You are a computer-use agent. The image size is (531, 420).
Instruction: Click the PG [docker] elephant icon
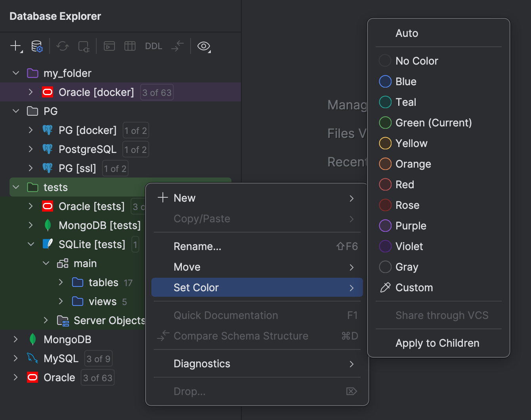click(x=48, y=130)
